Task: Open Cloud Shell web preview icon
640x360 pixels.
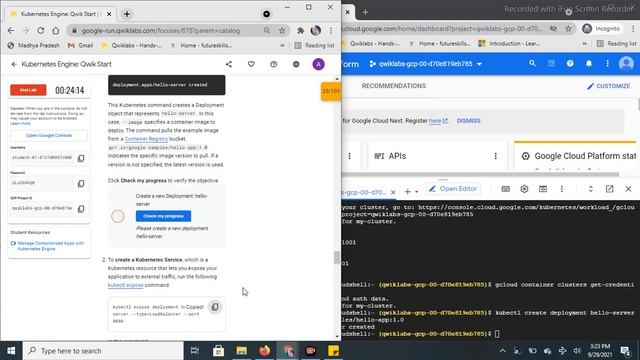Action: [543, 189]
